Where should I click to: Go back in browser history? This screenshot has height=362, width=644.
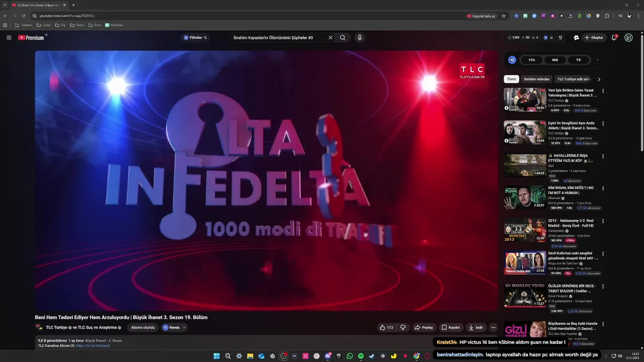[5, 16]
